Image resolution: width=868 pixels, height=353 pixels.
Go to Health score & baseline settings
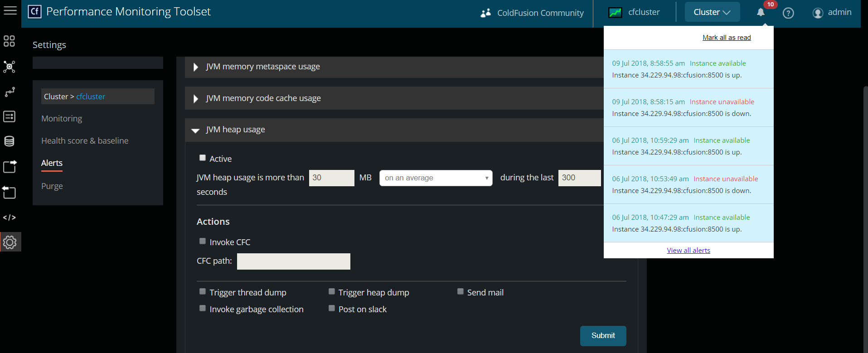pos(85,141)
